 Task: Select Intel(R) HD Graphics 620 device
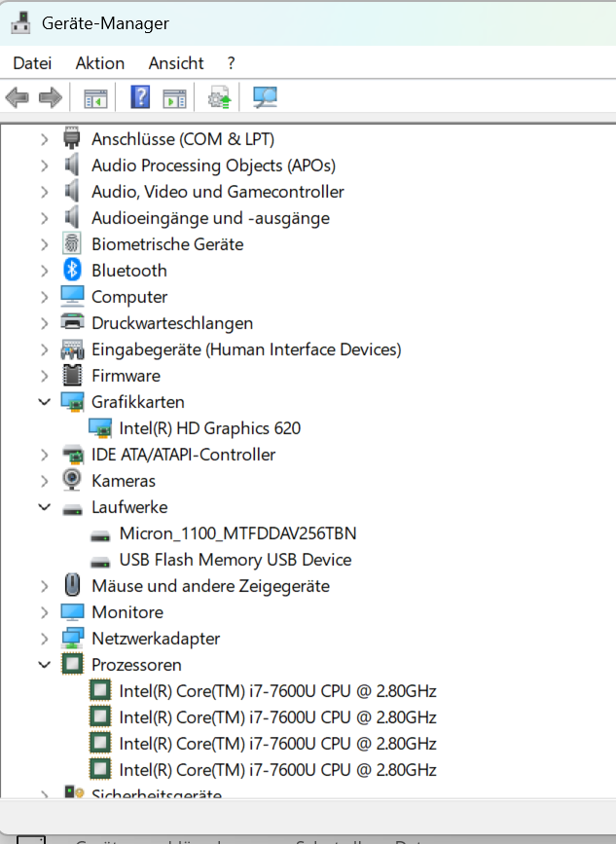pos(210,428)
